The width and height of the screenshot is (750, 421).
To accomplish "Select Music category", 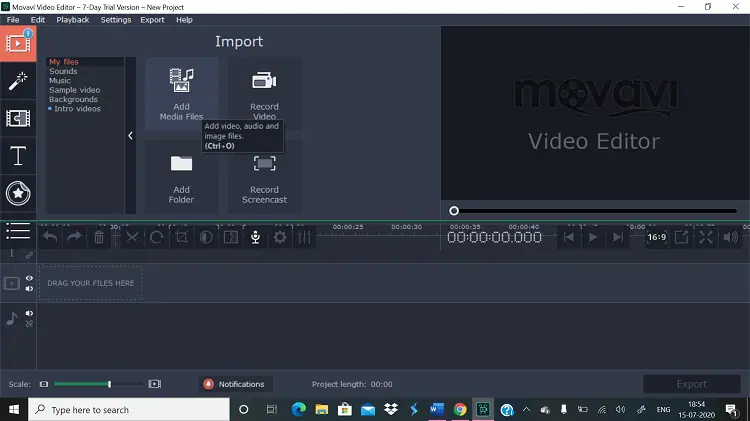I will pos(60,80).
